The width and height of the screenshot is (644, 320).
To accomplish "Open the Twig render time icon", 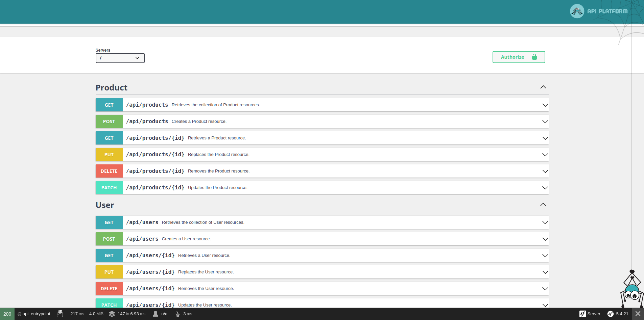I will pyautogui.click(x=177, y=314).
